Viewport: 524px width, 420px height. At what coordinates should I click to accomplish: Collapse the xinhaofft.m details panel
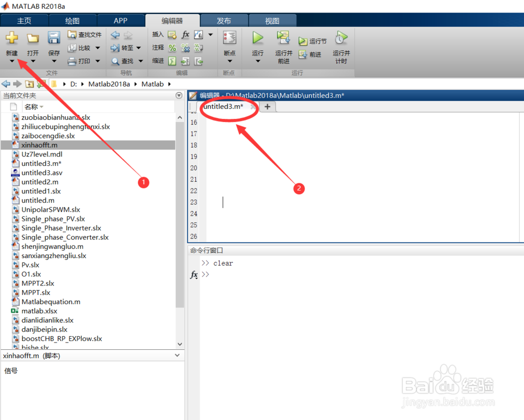click(x=178, y=356)
